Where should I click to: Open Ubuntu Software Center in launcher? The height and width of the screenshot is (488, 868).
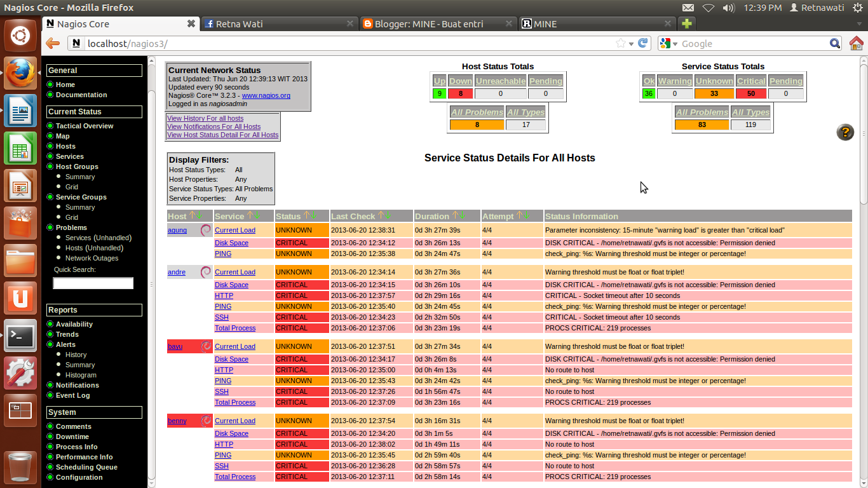(20, 222)
